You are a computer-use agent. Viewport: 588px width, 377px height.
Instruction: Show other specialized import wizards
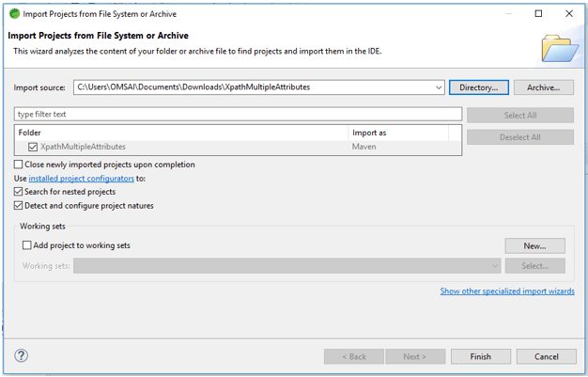click(x=507, y=291)
